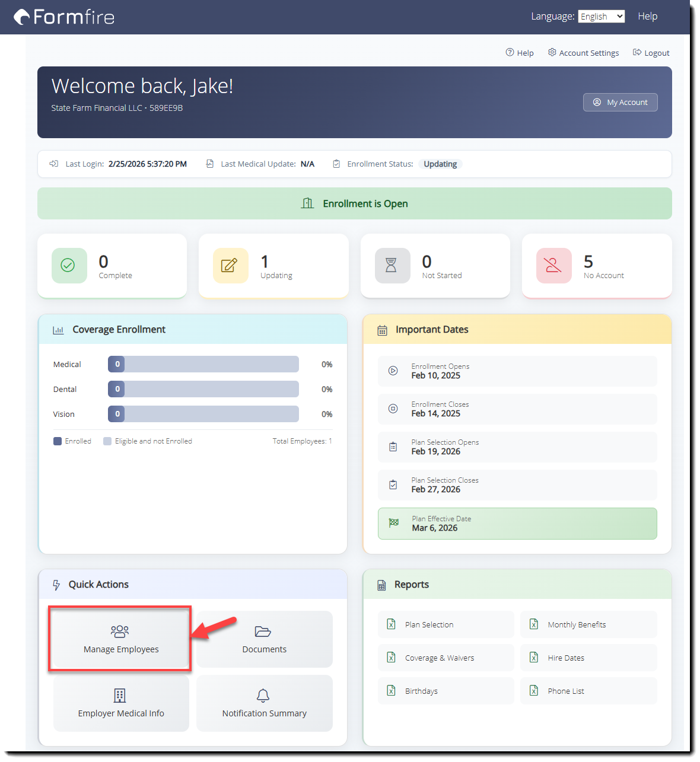Click the Formfire logo in the header
Screen dimensions: 700x762
click(x=63, y=17)
